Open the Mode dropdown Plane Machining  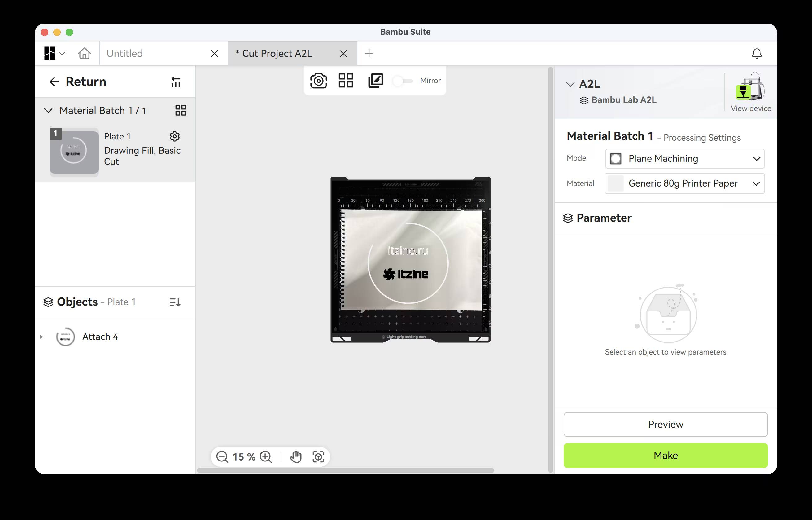pos(685,158)
